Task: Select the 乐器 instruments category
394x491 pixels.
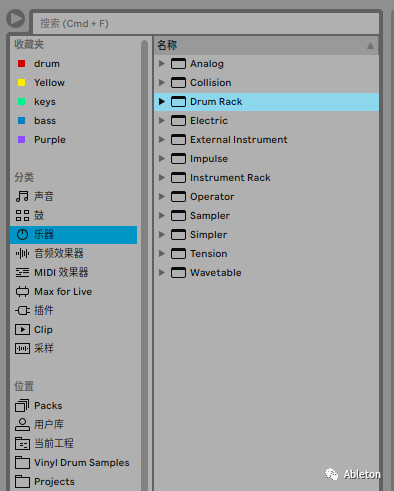Action: [x=74, y=235]
